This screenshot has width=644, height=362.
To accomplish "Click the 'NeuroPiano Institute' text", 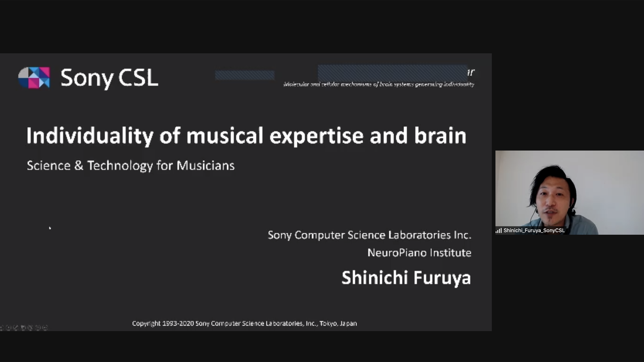I will pos(419,253).
